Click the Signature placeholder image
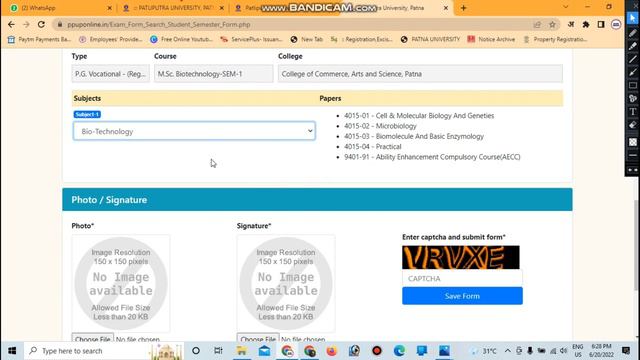640x360 pixels. tap(286, 284)
